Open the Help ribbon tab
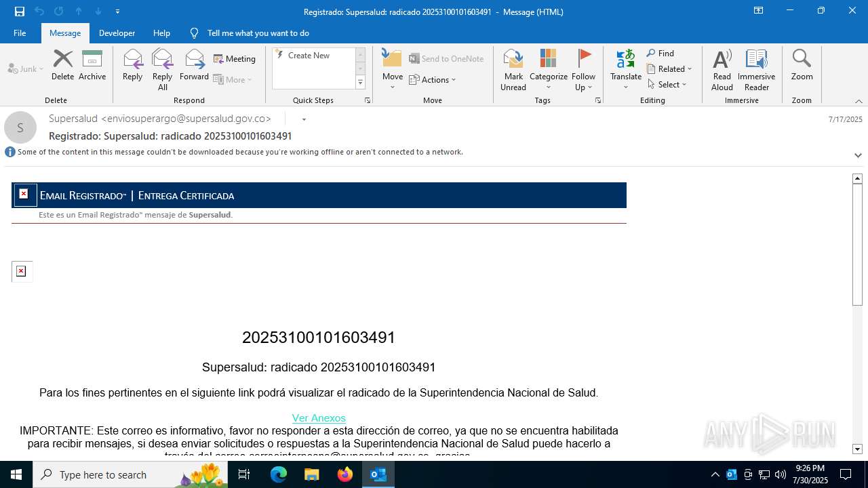Image resolution: width=868 pixels, height=488 pixels. [x=161, y=33]
